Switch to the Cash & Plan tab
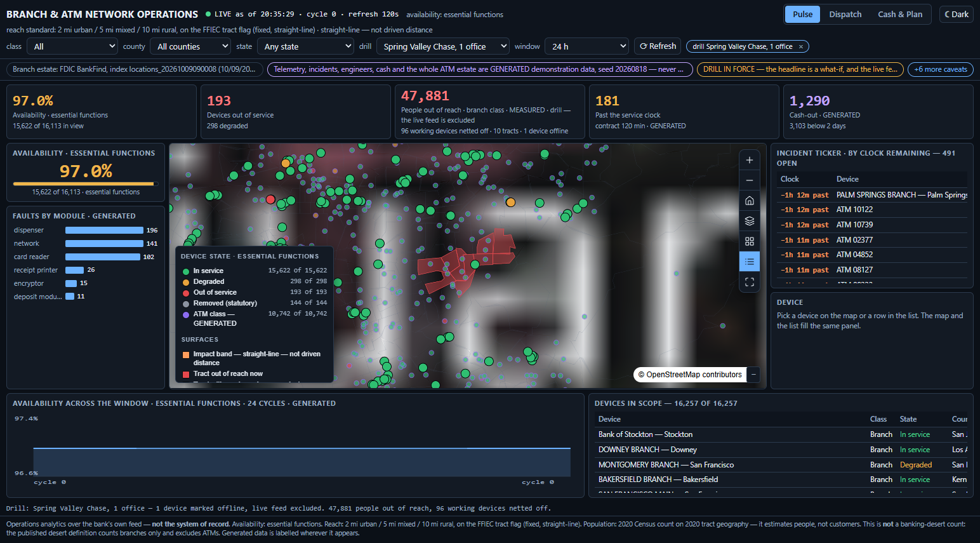The height and width of the screenshot is (543, 980). click(900, 14)
